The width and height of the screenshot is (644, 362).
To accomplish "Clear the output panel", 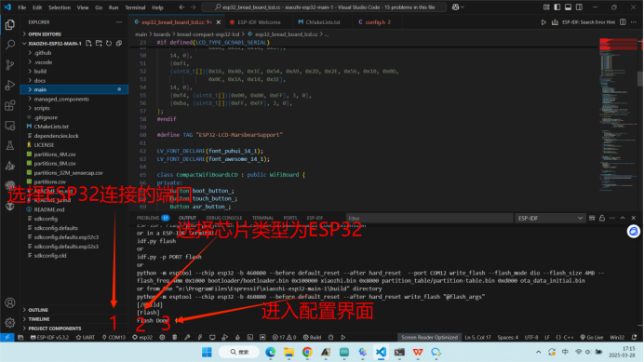I will coord(592,218).
